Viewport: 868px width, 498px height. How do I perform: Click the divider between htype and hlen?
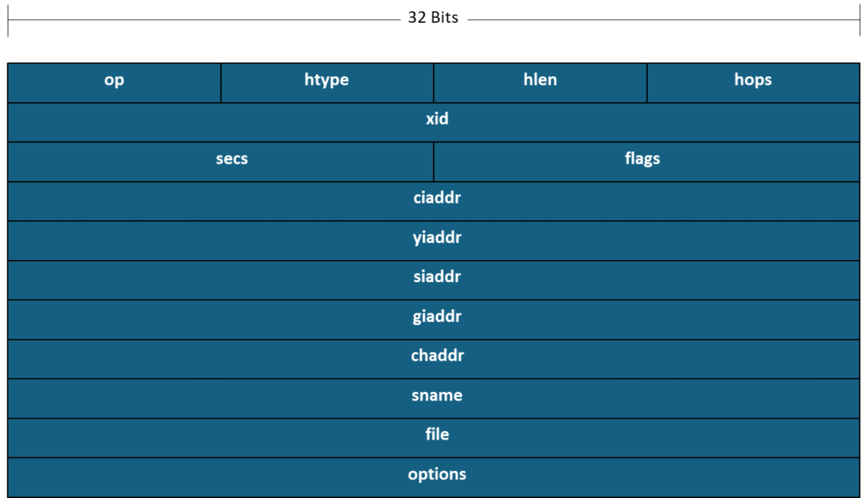pyautogui.click(x=433, y=82)
